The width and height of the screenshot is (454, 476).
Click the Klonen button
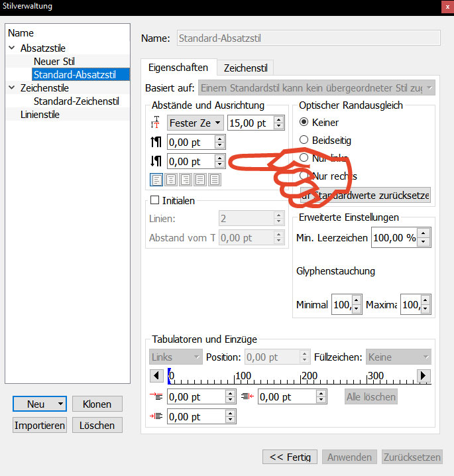97,404
